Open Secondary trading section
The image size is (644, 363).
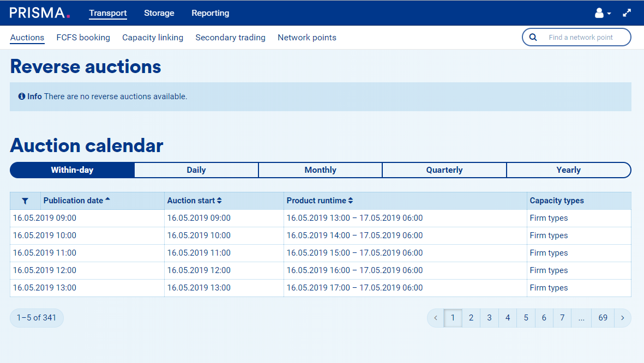tap(230, 38)
